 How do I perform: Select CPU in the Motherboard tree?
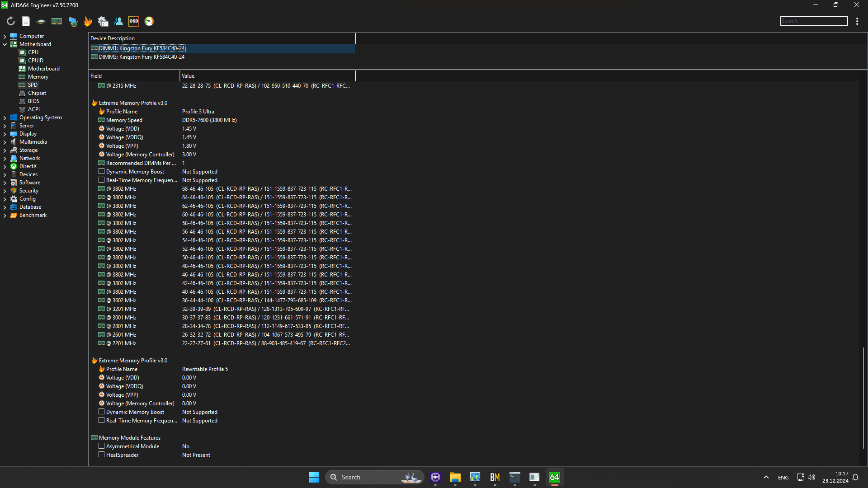(x=33, y=52)
